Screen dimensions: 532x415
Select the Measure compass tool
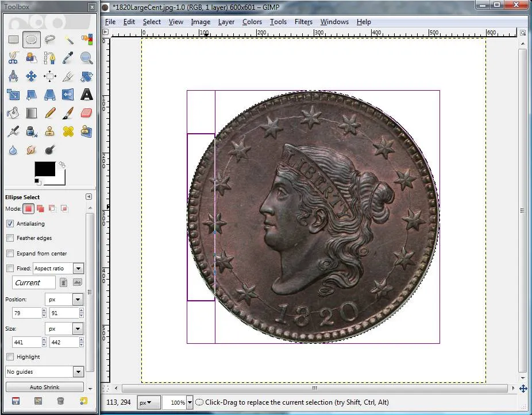pos(13,76)
